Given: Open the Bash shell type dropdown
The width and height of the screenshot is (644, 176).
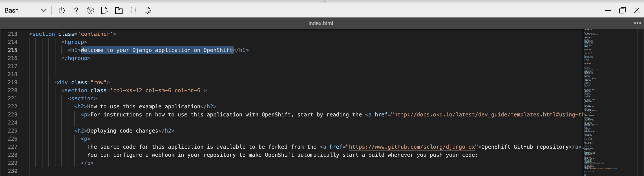Looking at the screenshot, I should 25,10.
